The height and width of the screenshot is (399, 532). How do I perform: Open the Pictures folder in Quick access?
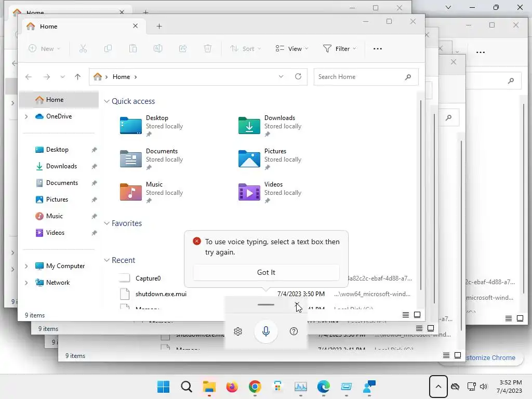point(270,159)
